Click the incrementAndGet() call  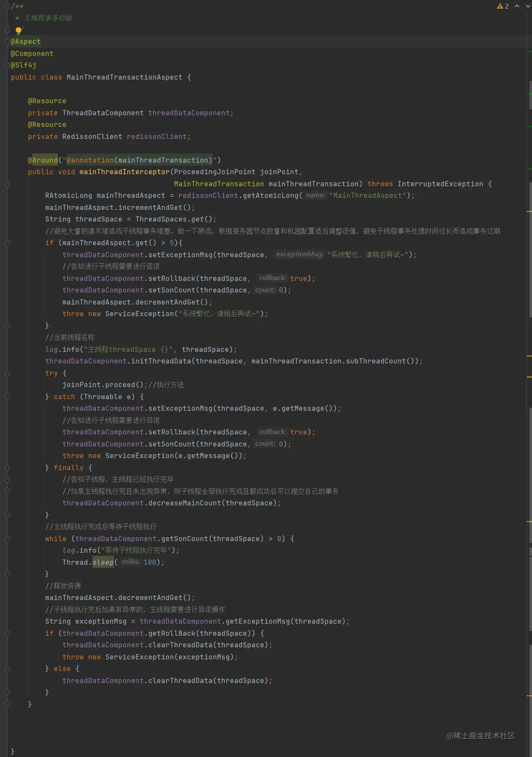click(x=155, y=207)
